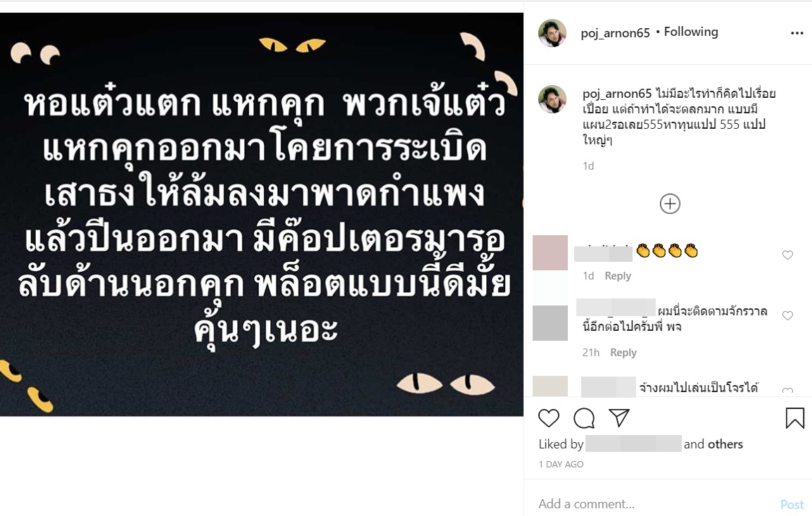Like the post with heart icon
Image resolution: width=812 pixels, height=516 pixels.
pyautogui.click(x=549, y=417)
